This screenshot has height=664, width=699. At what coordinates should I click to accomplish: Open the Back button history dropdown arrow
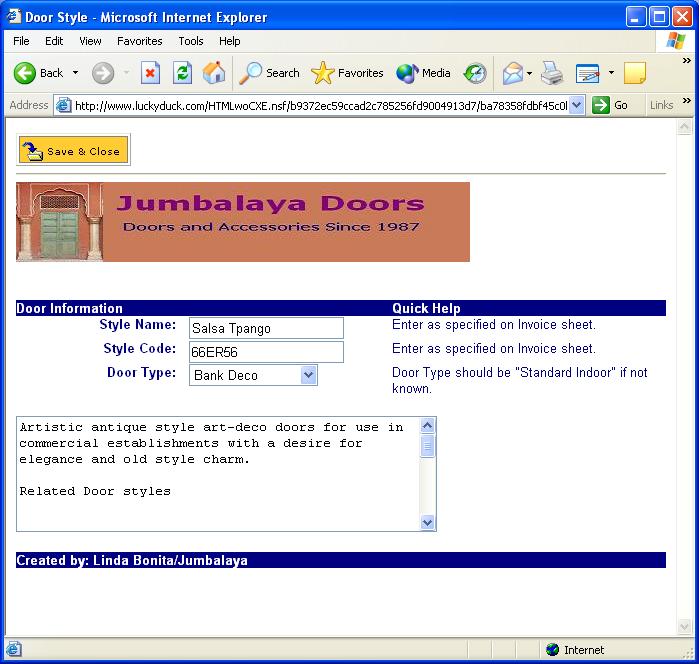pos(75,73)
